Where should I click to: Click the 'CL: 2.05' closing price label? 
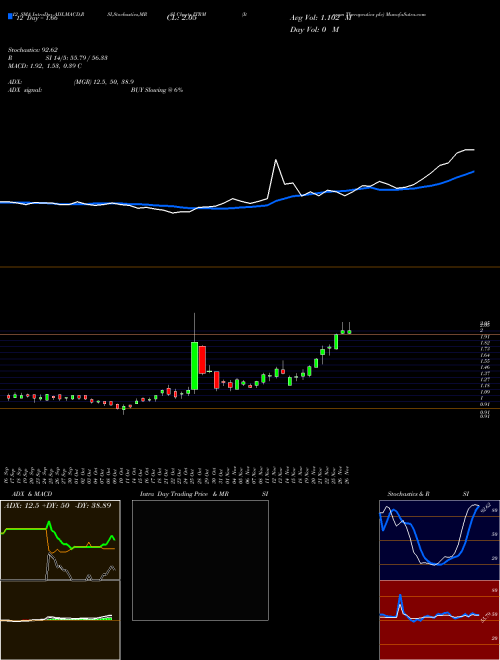tap(181, 18)
